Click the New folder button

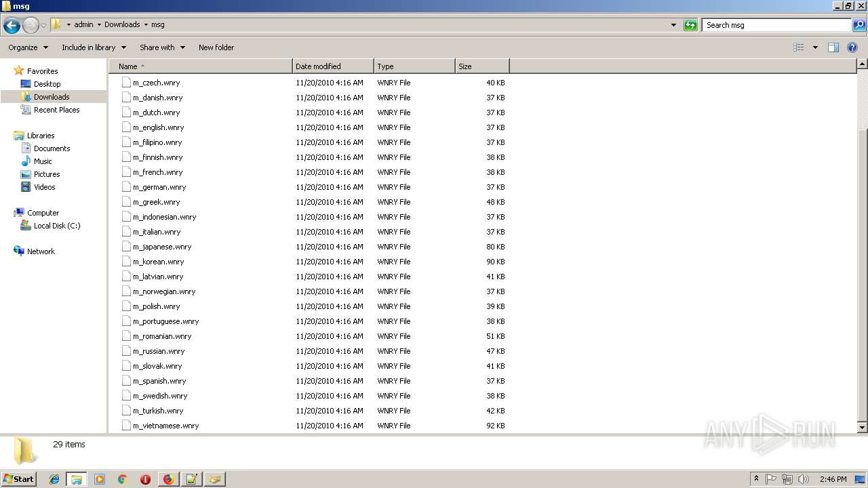point(216,47)
